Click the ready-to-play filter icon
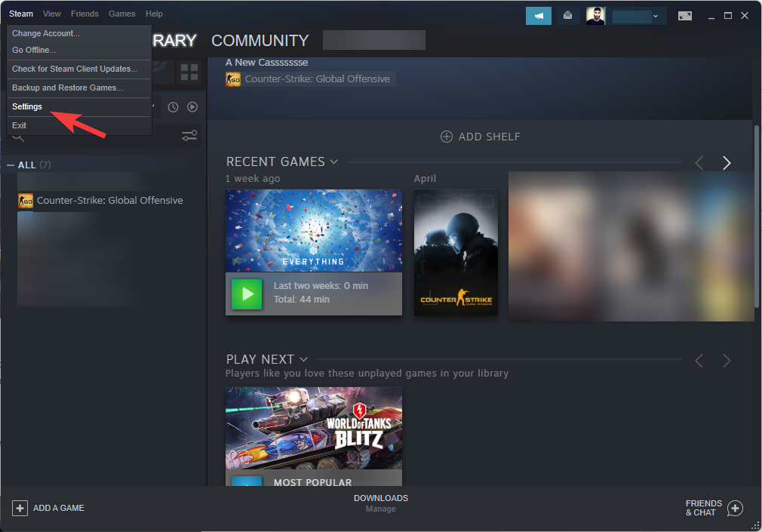 point(192,107)
